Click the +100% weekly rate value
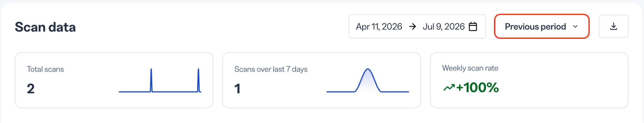The image size is (644, 123). click(477, 87)
